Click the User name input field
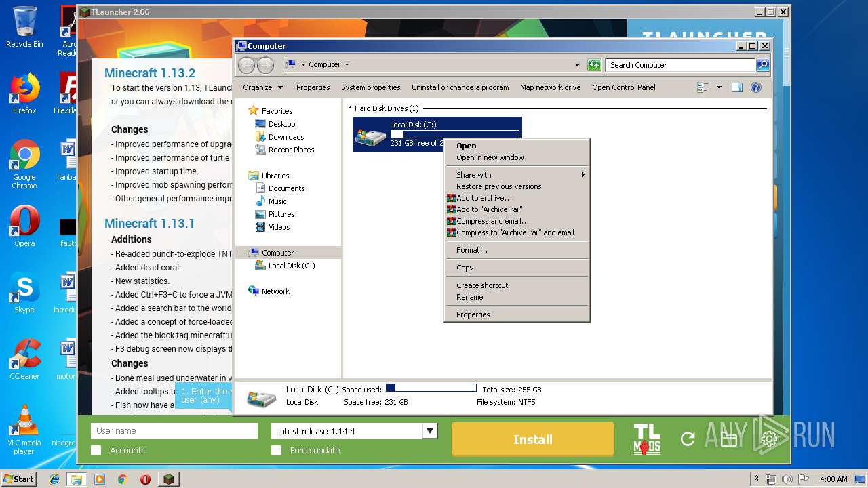This screenshot has height=488, width=868. click(x=174, y=431)
